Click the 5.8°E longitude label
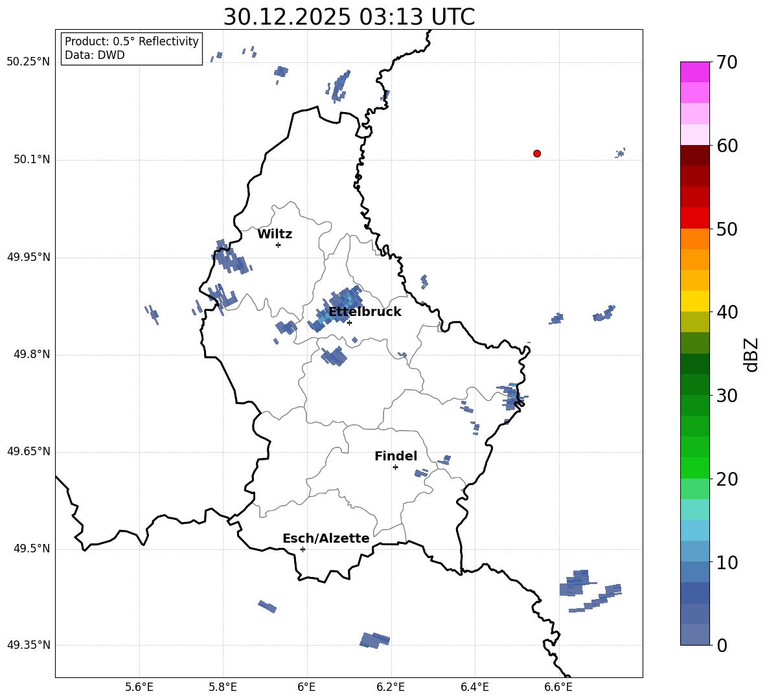Screen dimensions: 767x700 223,687
